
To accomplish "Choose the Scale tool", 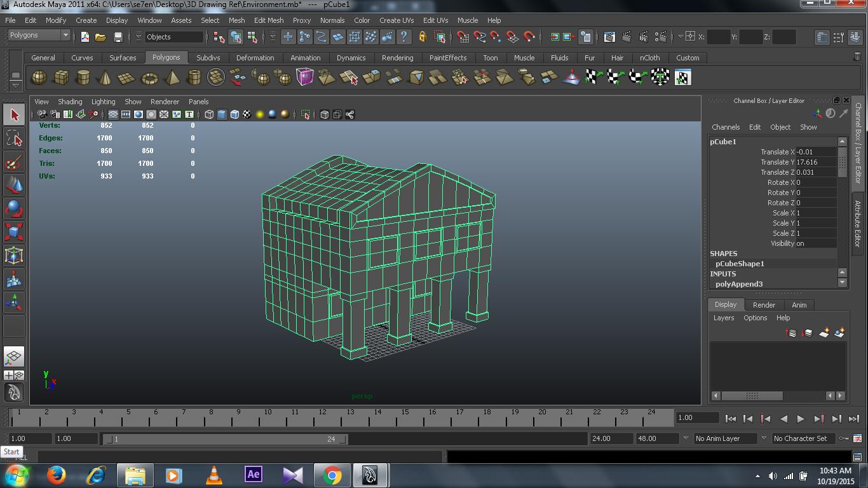I will (14, 232).
